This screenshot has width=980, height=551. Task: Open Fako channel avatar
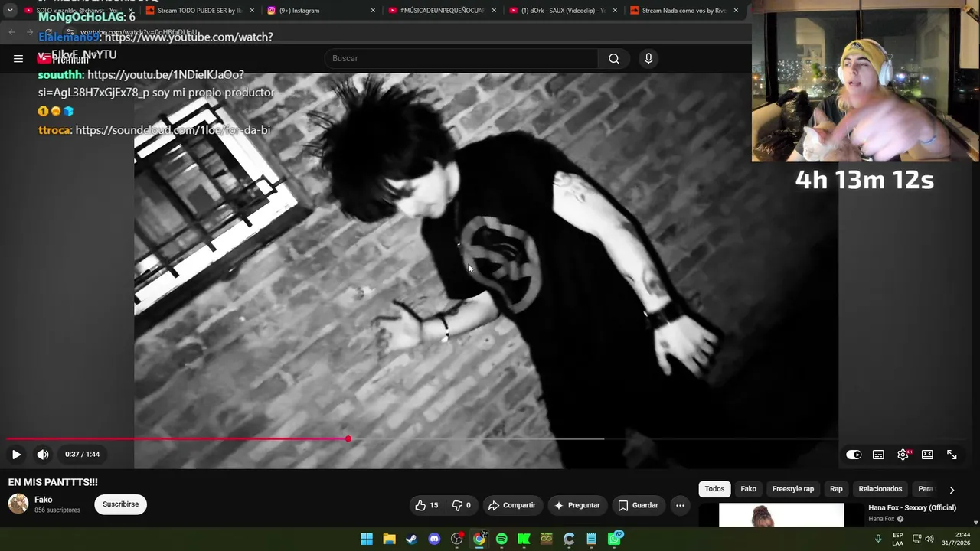coord(18,504)
